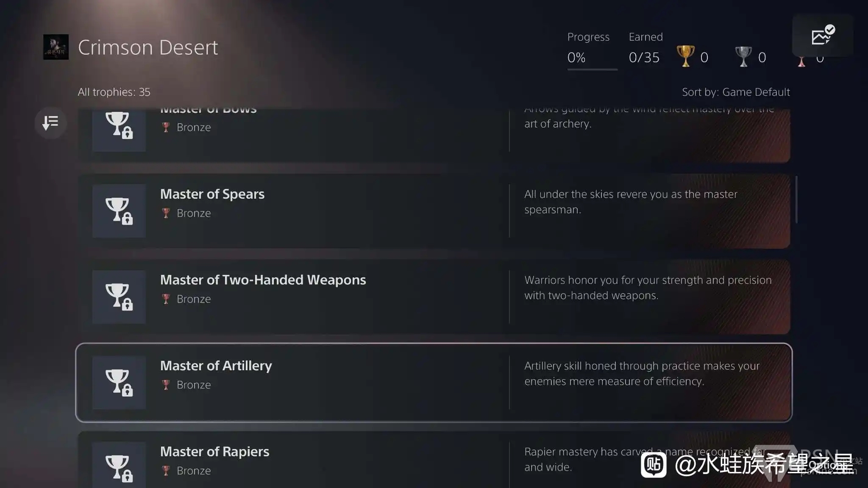Click locked trophy icon for Master of Bows
Screen dimensions: 868x488
point(119,127)
